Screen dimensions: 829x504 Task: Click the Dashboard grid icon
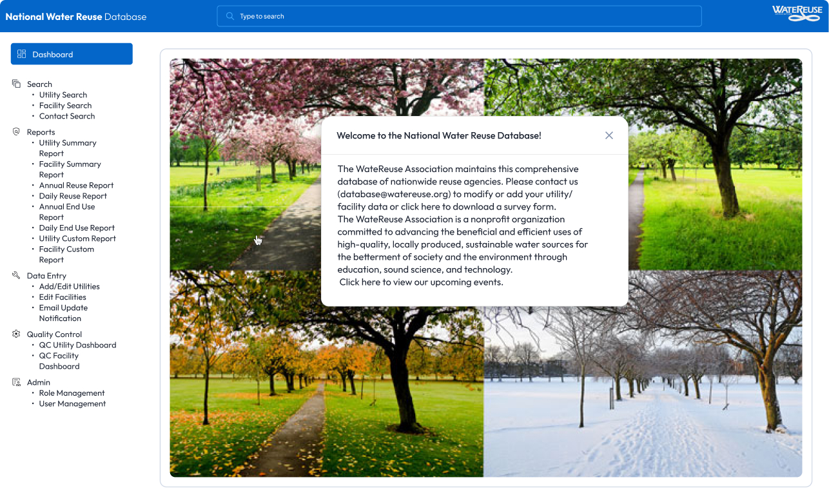point(22,54)
